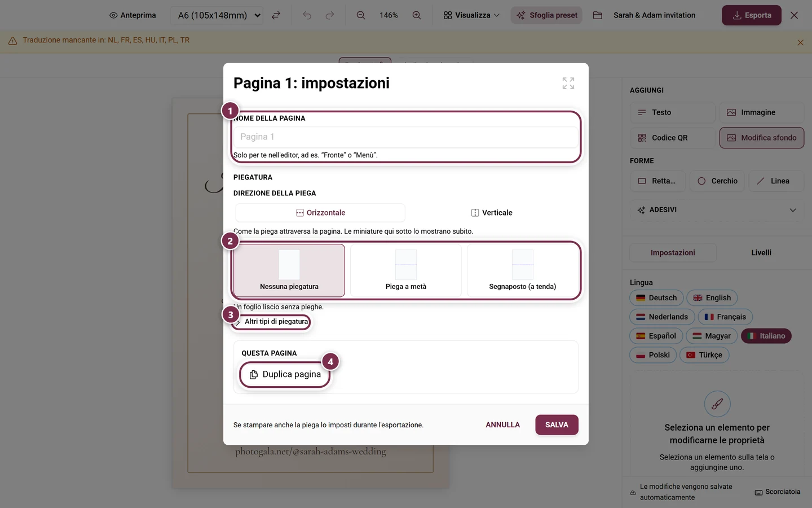Switch to the Impostazioni tab

click(673, 253)
